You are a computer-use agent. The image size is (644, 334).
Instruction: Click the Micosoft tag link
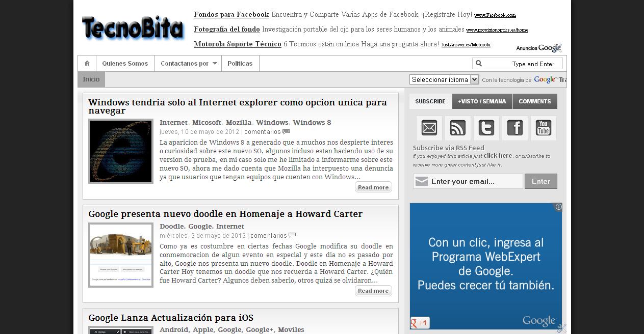(207, 122)
